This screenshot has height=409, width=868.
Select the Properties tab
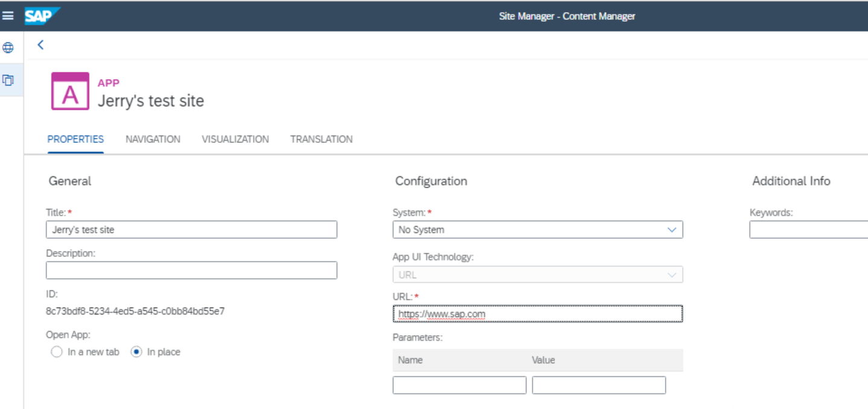click(75, 139)
